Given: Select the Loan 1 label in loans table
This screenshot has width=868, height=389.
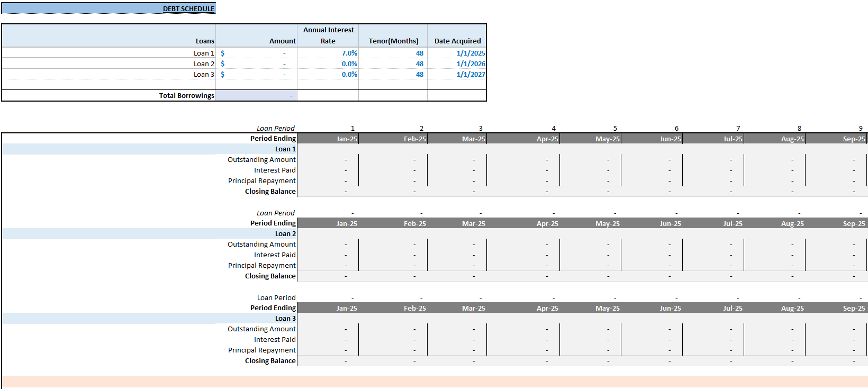Looking at the screenshot, I should (204, 53).
